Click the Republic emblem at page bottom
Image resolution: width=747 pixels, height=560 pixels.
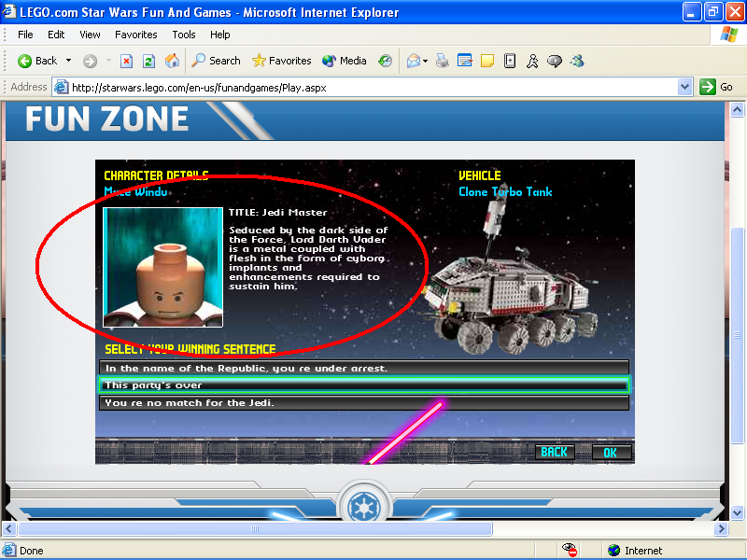pyautogui.click(x=364, y=506)
